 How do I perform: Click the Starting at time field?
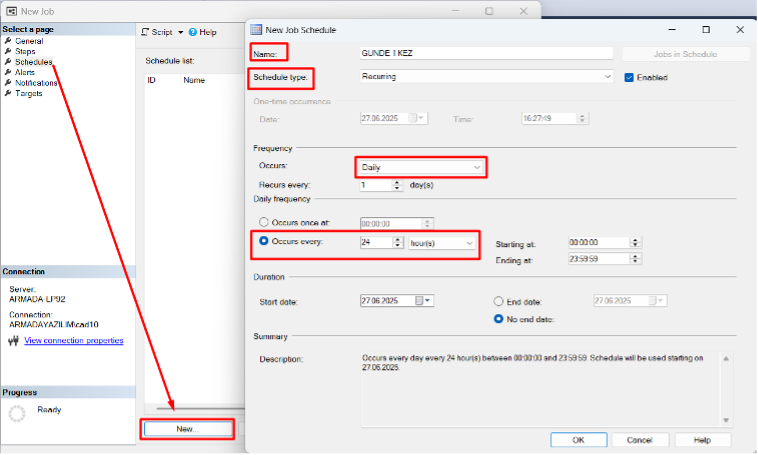click(599, 242)
